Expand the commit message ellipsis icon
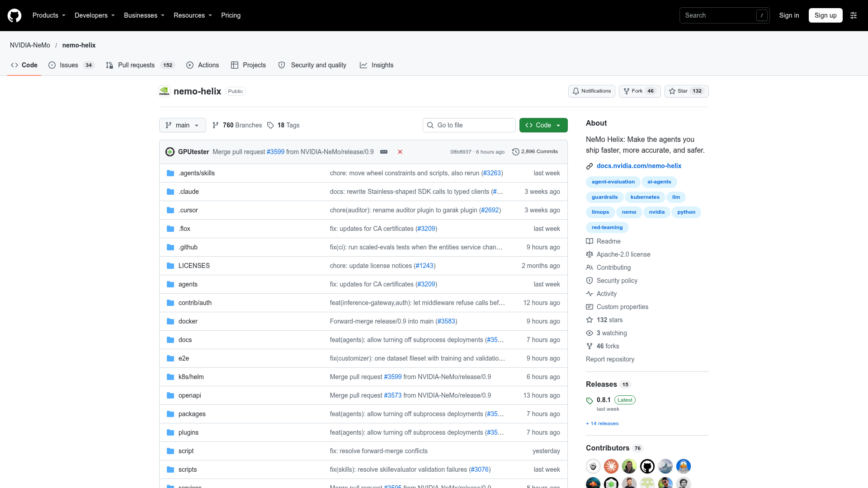868x488 pixels. pyautogui.click(x=384, y=152)
